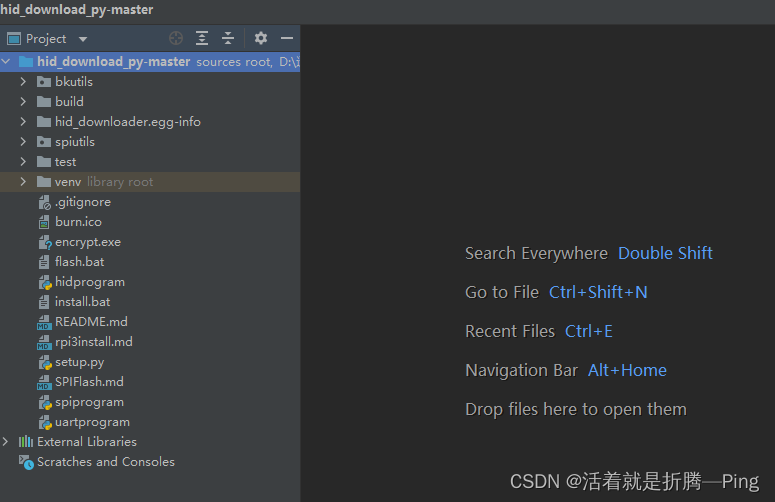Select the build folder name
775x502 pixels.
[x=69, y=101]
